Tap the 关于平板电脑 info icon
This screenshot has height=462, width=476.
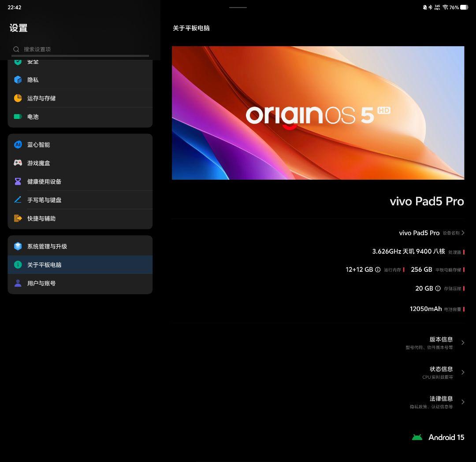click(18, 265)
